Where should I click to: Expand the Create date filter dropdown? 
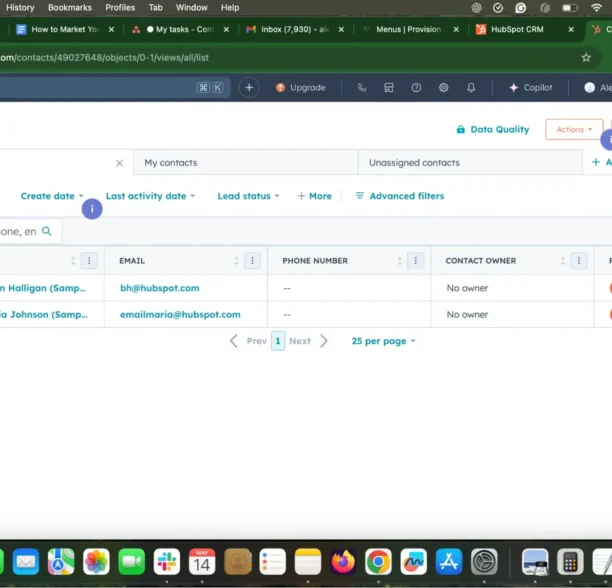52,196
